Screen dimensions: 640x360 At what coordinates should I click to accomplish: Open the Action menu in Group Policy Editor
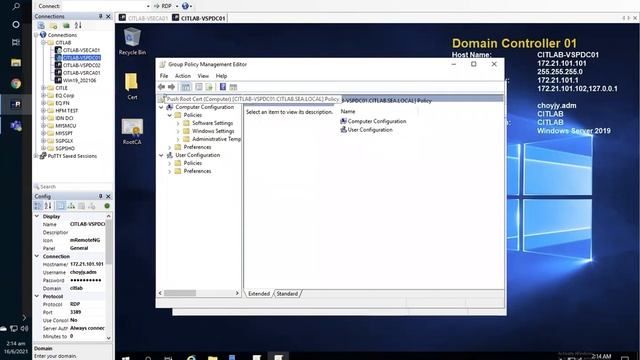coord(182,76)
